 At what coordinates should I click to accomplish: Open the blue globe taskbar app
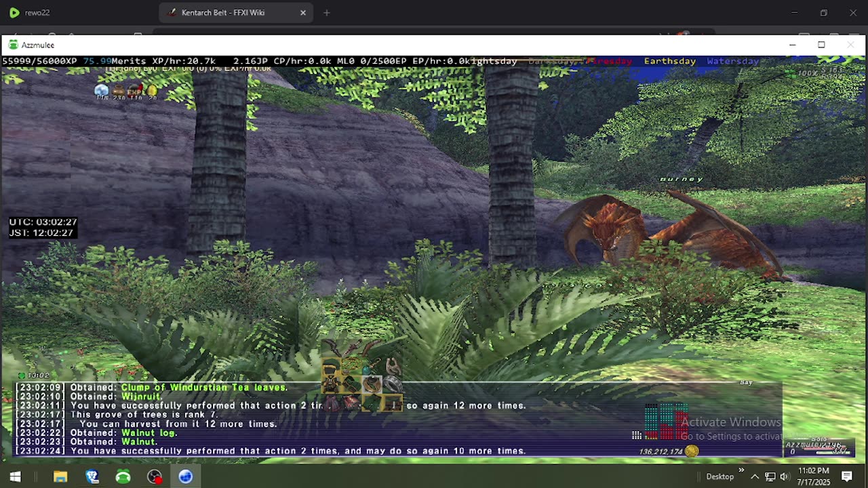point(185,476)
